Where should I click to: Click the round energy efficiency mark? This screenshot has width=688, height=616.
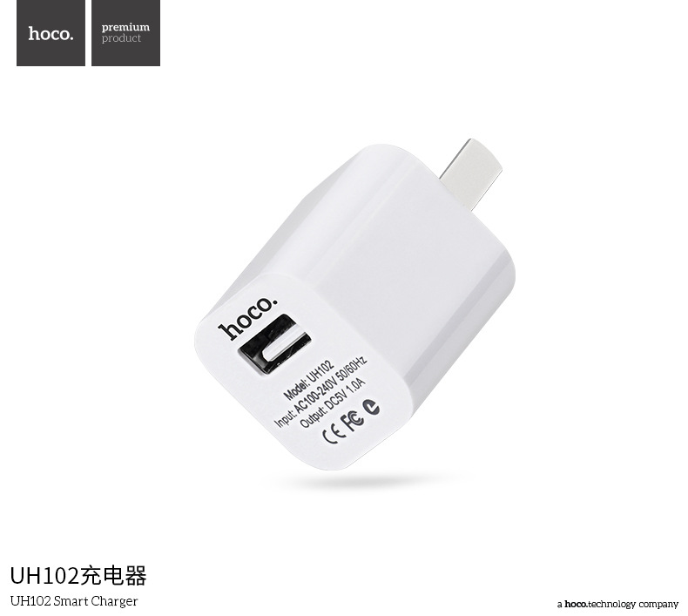(373, 407)
